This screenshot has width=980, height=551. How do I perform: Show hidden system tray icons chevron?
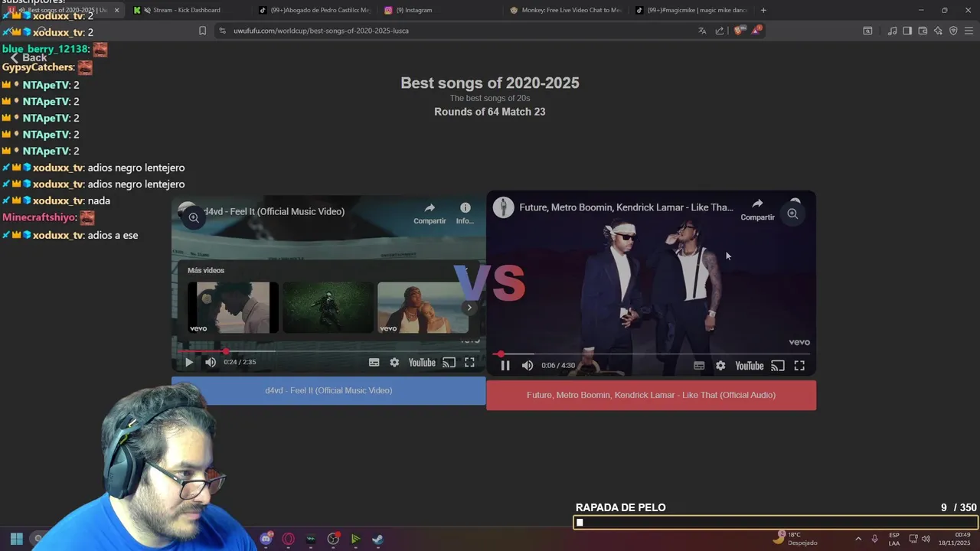pyautogui.click(x=857, y=539)
